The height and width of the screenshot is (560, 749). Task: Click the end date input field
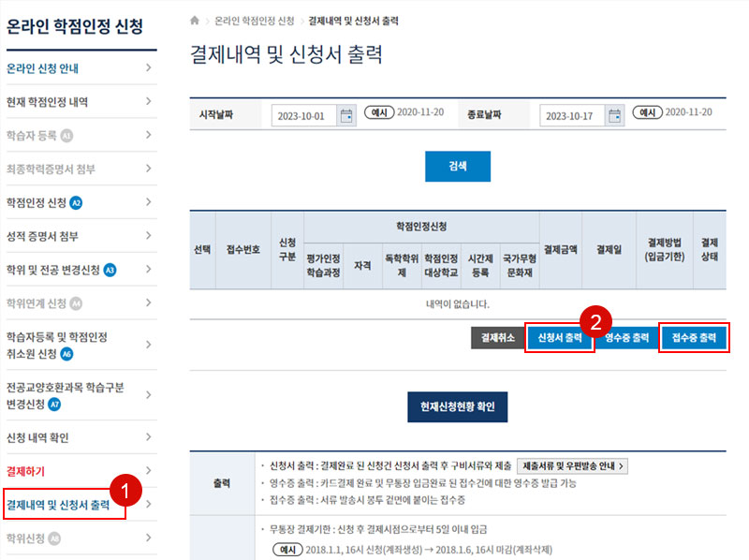pos(572,116)
